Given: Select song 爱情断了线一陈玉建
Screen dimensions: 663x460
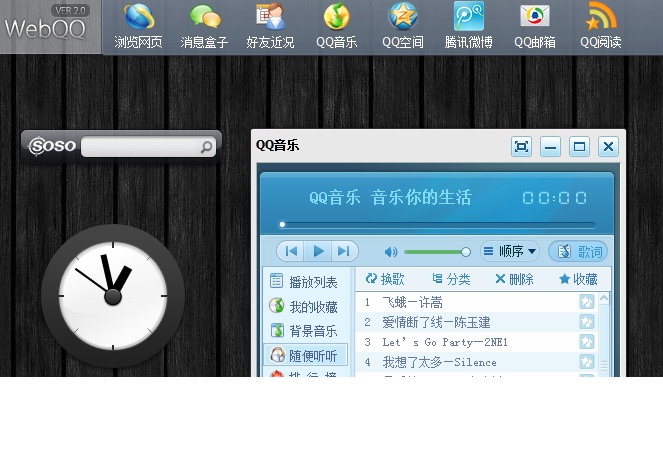Looking at the screenshot, I should tap(477, 322).
